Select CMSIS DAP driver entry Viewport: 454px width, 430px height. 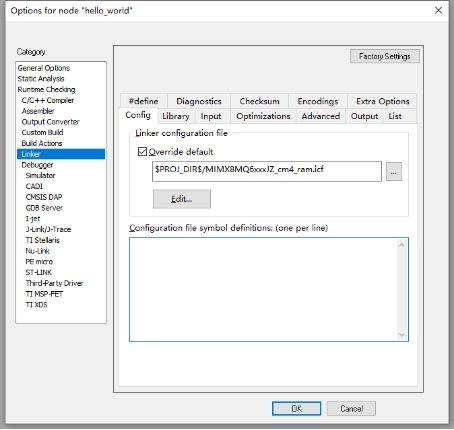[x=44, y=197]
